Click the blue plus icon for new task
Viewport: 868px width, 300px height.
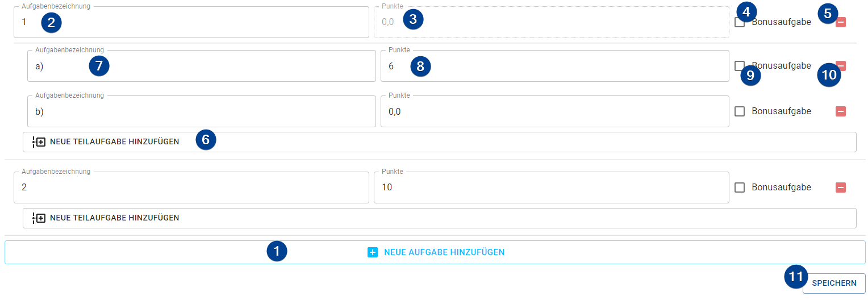click(x=373, y=252)
